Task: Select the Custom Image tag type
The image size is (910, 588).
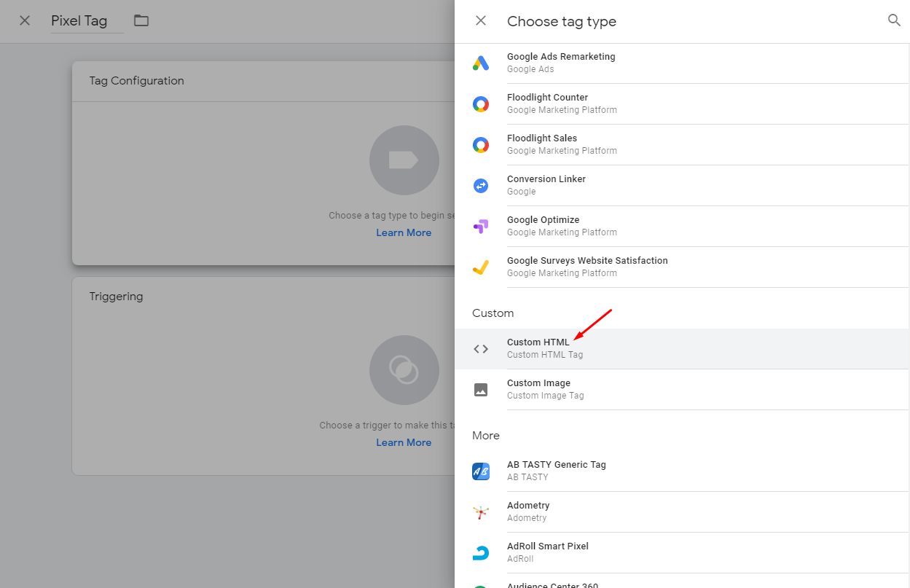Action: (x=682, y=390)
